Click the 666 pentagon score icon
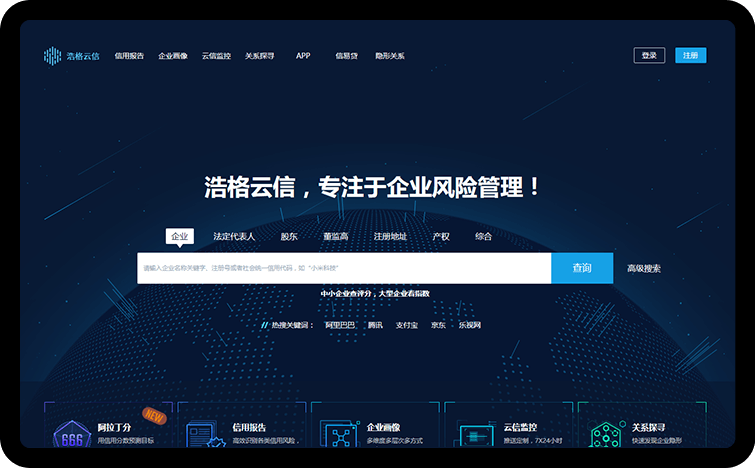The image size is (755, 468). [72, 434]
